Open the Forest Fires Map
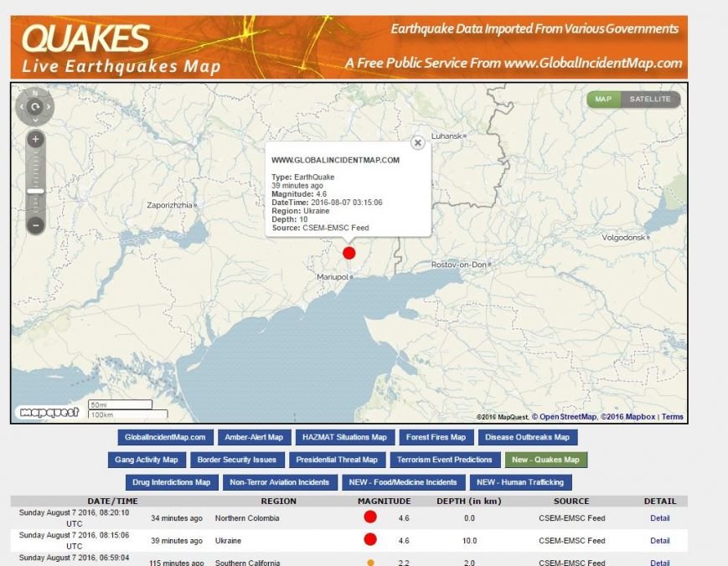The width and height of the screenshot is (728, 566). pos(436,437)
